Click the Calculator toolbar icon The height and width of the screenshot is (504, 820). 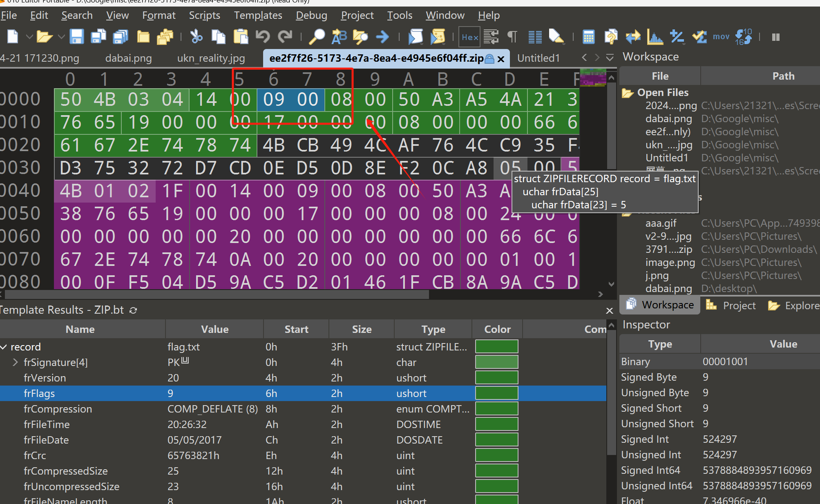point(588,37)
